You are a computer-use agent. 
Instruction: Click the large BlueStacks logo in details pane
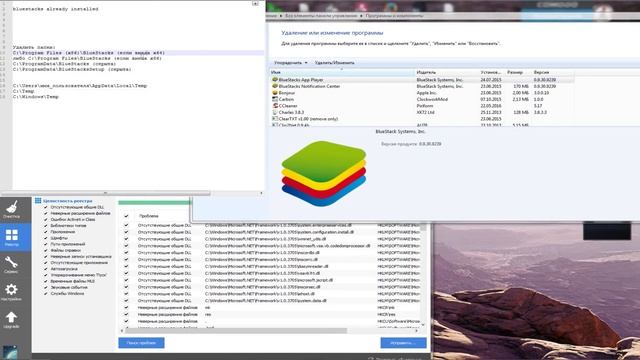[x=324, y=173]
